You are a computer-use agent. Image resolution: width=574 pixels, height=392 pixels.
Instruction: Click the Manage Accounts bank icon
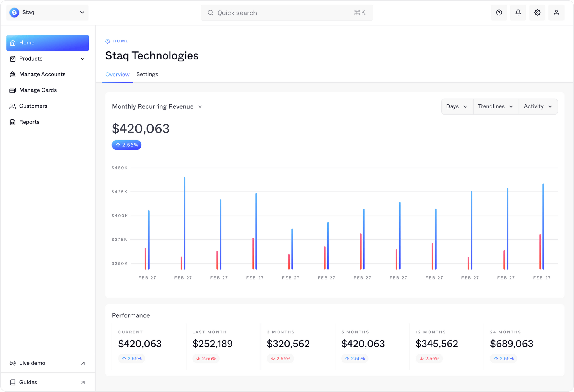click(13, 75)
